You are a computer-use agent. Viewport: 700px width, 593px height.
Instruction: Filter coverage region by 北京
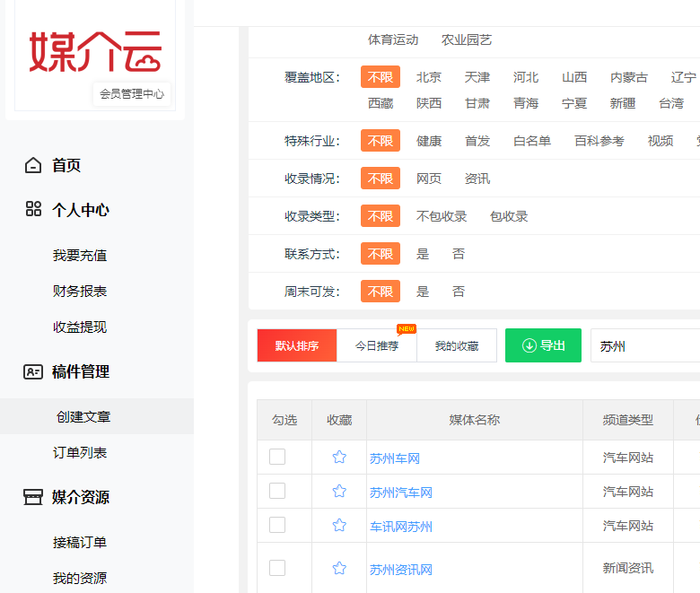pos(429,77)
